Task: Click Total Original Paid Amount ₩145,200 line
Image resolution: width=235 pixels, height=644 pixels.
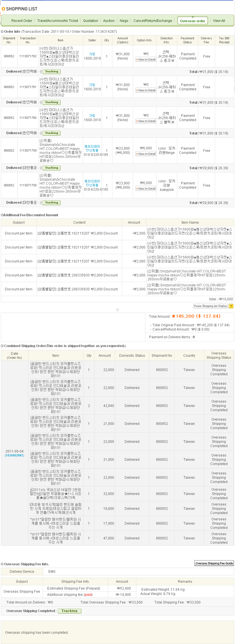Action: [190, 325]
